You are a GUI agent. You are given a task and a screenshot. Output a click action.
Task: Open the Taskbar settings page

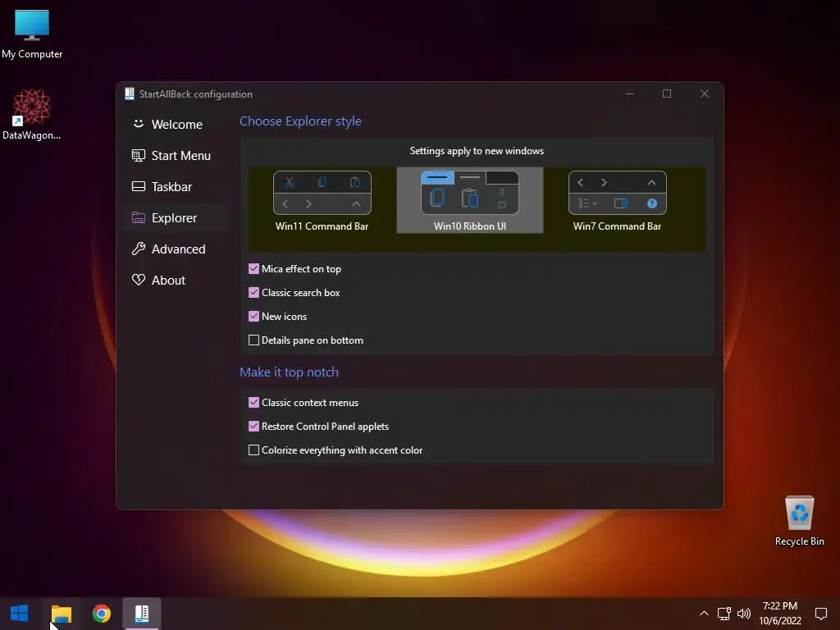coord(176,186)
